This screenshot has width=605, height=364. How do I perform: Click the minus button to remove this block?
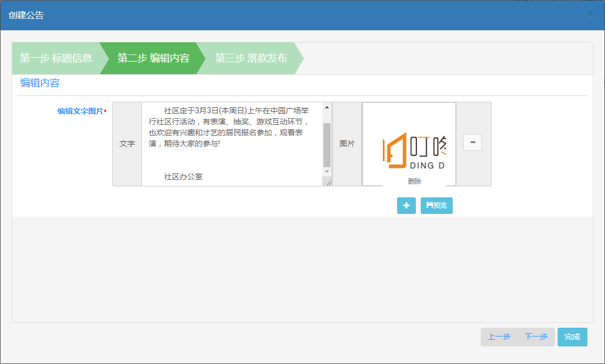point(472,142)
